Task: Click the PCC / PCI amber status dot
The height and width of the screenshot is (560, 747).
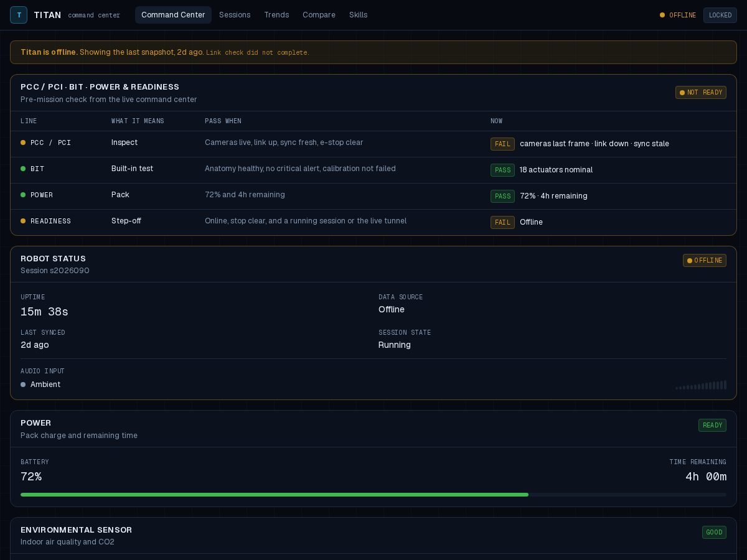Action: coord(23,142)
